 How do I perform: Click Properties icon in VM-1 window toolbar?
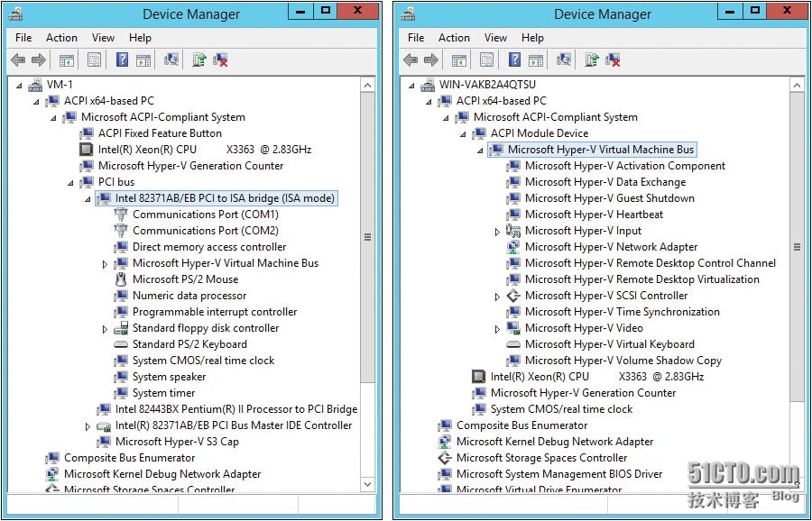[94, 60]
